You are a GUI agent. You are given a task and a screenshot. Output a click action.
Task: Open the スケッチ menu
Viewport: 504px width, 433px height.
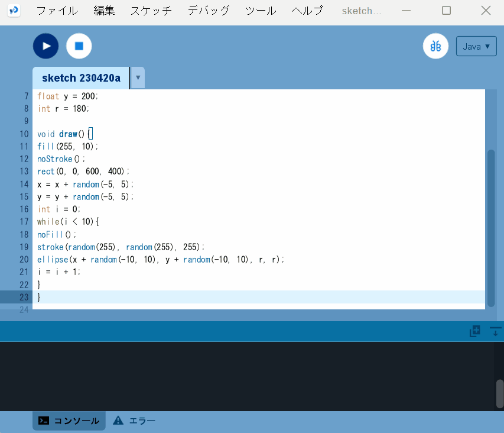point(151,11)
